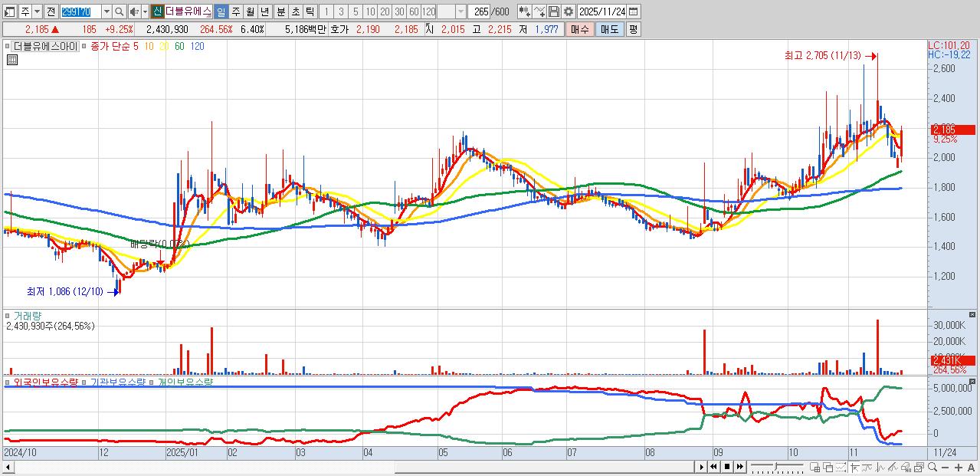Select the 일 daily period toggle
980x476 pixels.
tap(221, 11)
